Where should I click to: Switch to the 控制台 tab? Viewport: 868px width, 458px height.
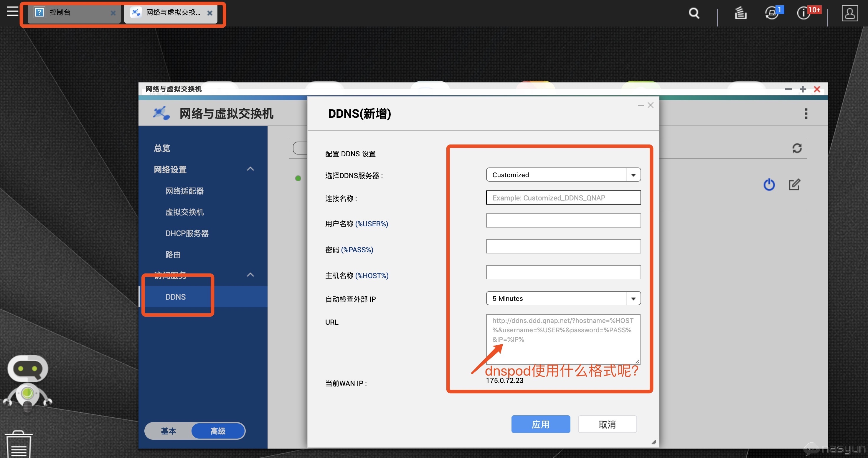[x=74, y=13]
